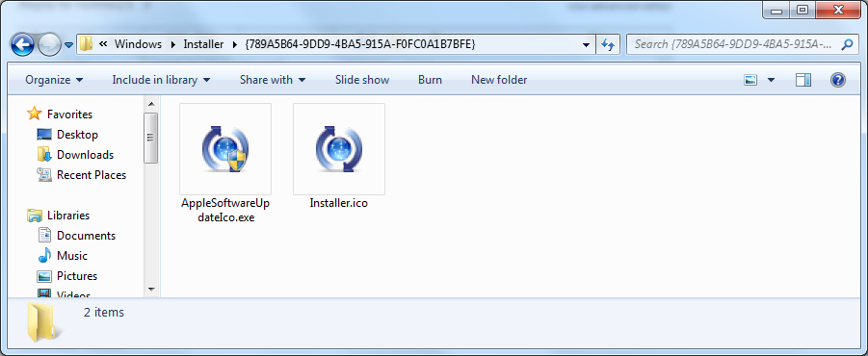Expand the hidden path chevron before Windows
Viewport: 868px width, 356px height.
point(102,44)
